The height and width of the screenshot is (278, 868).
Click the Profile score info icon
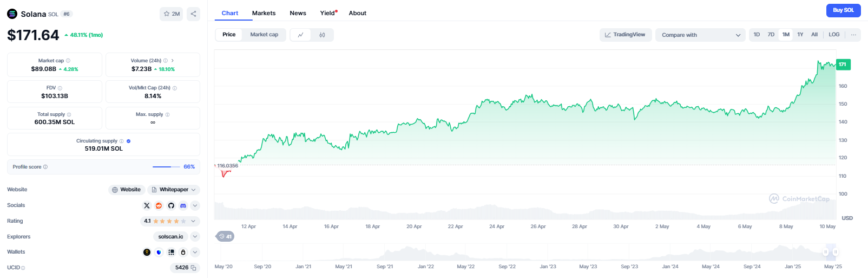pos(45,167)
